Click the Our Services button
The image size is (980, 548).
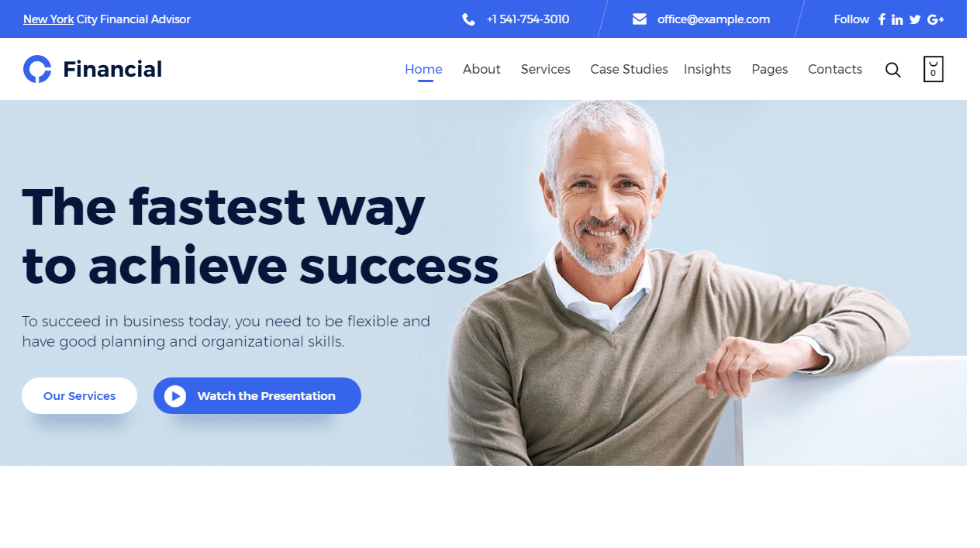[79, 395]
